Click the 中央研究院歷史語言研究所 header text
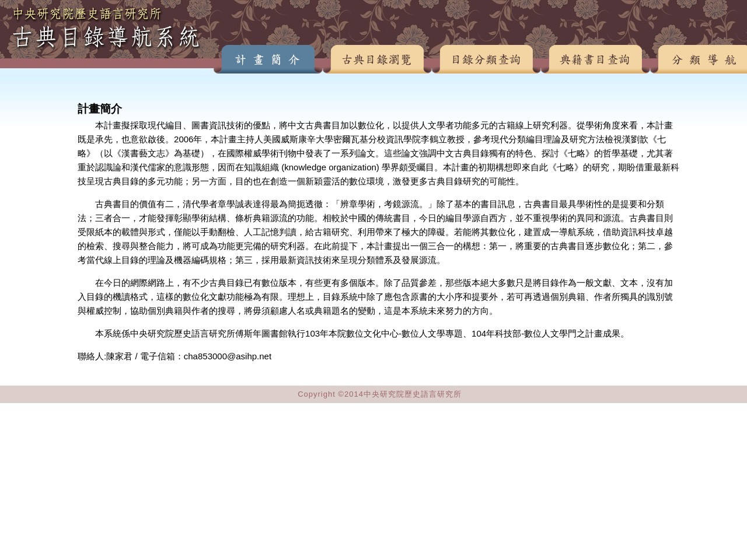Screen dimensions: 747x560 [x=86, y=15]
